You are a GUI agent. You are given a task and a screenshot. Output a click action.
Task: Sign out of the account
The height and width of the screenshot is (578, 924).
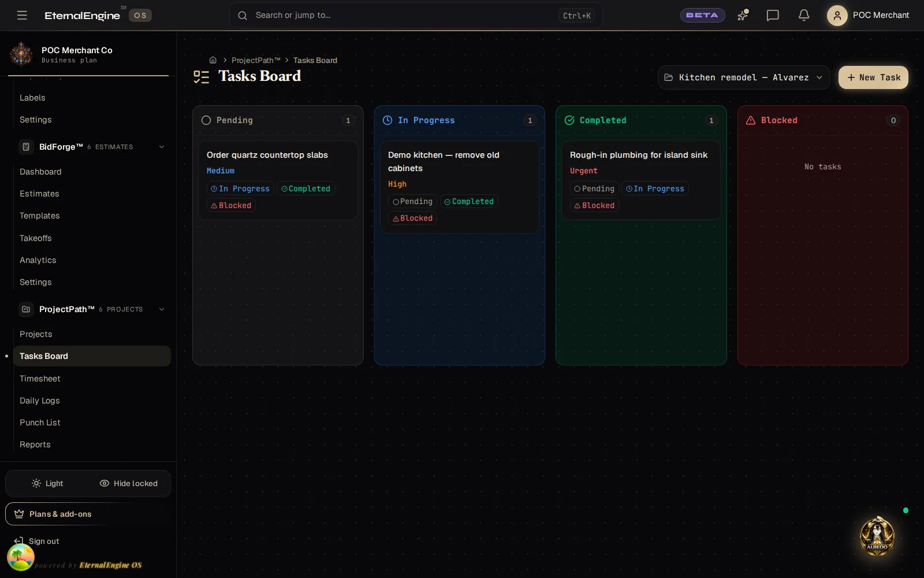[x=37, y=541]
